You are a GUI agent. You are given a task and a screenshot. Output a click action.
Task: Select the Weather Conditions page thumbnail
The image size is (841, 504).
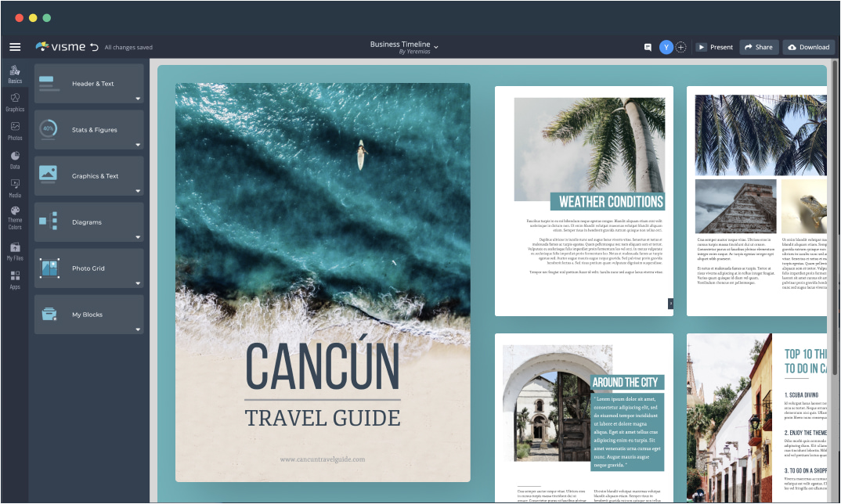(x=583, y=201)
